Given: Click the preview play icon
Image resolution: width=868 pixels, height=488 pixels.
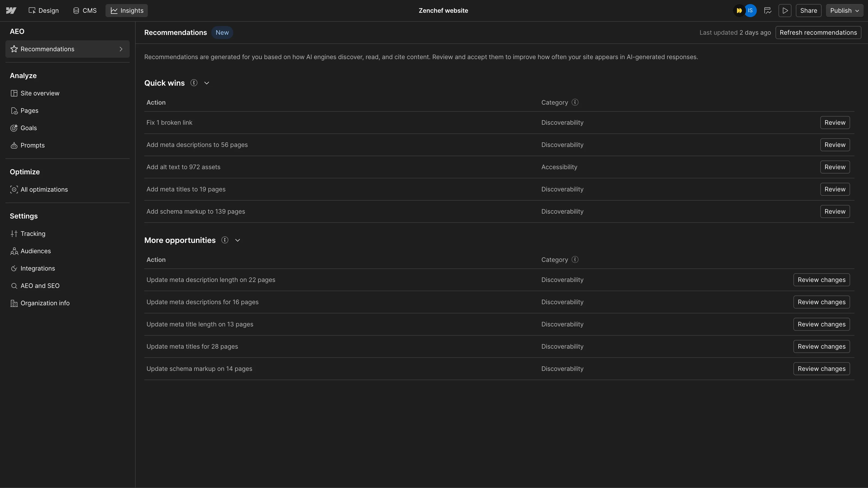Looking at the screenshot, I should [x=785, y=11].
